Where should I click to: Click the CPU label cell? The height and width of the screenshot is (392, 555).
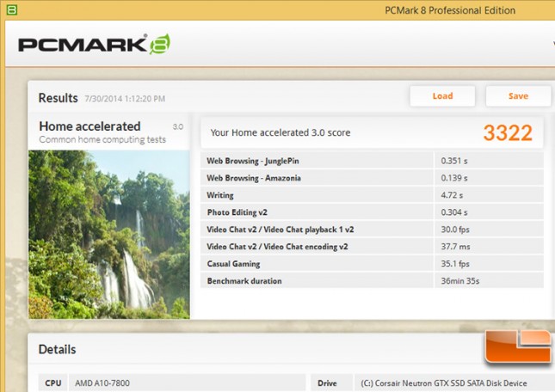52,383
